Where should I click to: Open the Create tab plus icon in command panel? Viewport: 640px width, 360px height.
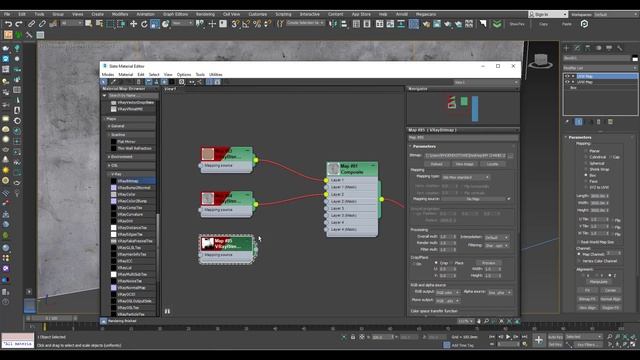tap(566, 48)
